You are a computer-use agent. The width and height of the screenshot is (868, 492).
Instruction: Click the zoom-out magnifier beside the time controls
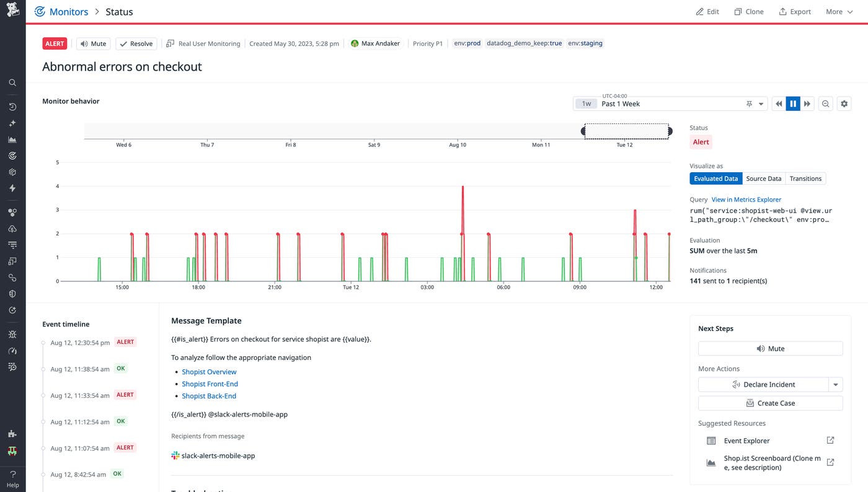click(x=825, y=103)
